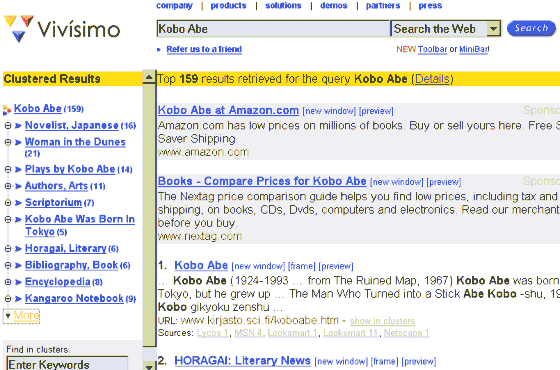Click the cluster panel scroll up arrow
560x370 pixels.
pyautogui.click(x=149, y=77)
